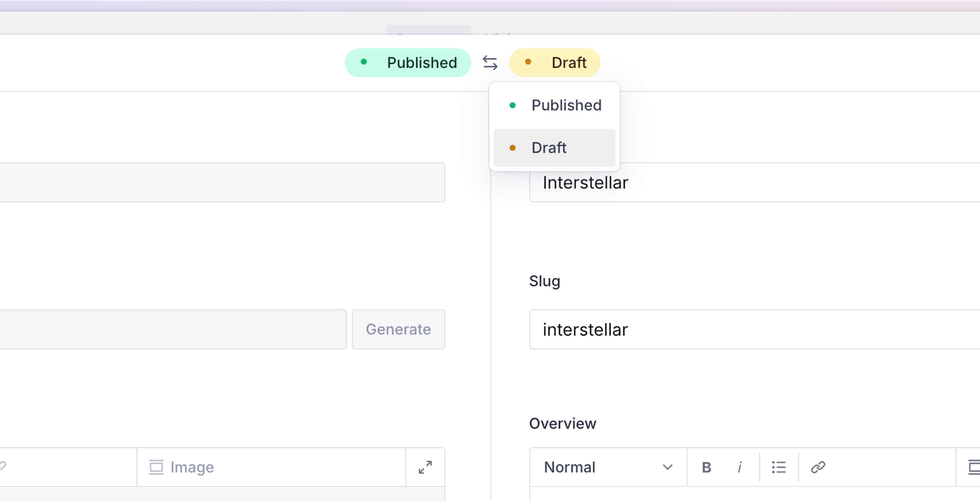The height and width of the screenshot is (501, 980).
Task: Click the interstellar slug input field
Action: (753, 329)
